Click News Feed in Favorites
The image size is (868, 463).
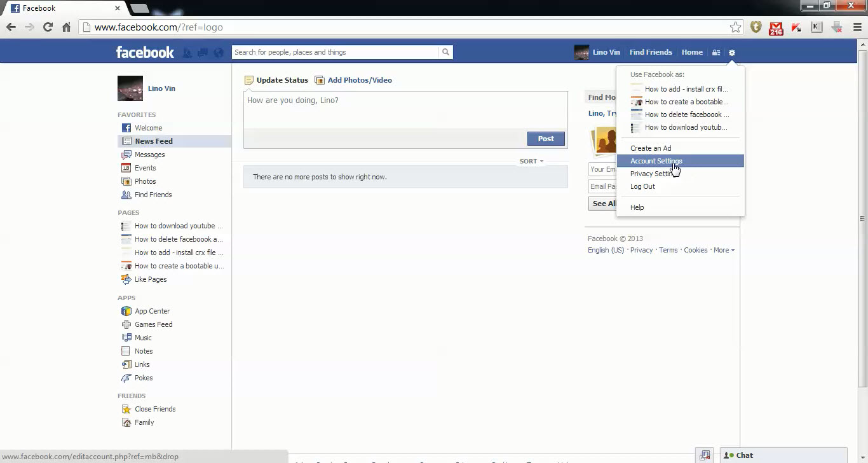(x=174, y=141)
